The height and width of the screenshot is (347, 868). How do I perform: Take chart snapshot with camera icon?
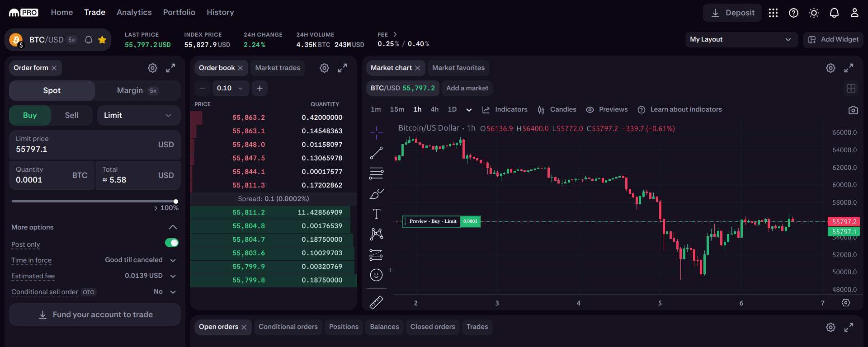[x=853, y=110]
